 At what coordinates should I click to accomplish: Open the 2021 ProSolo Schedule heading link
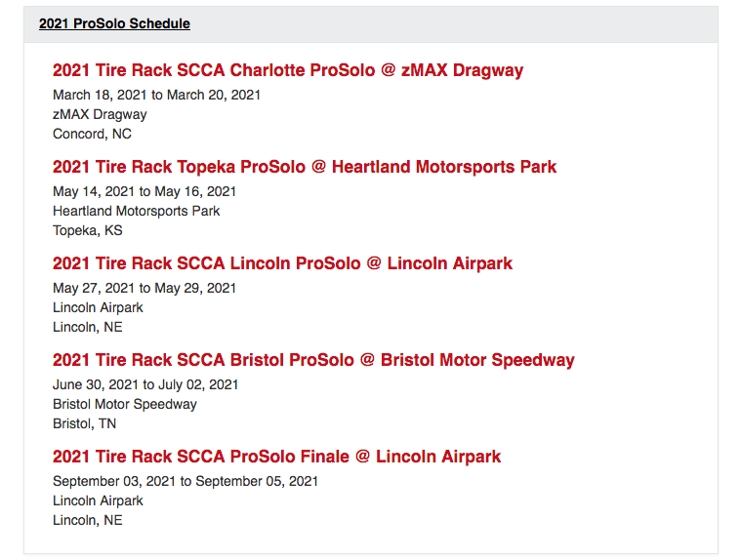114,23
